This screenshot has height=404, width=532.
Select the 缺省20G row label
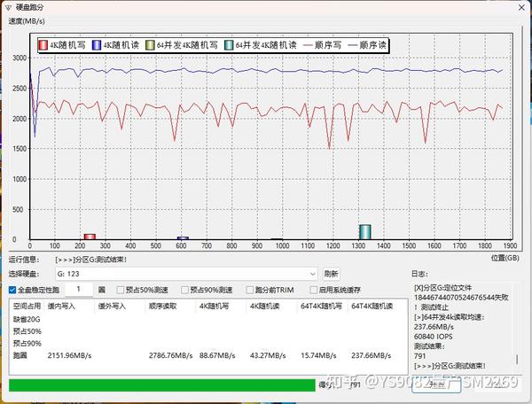(27, 319)
